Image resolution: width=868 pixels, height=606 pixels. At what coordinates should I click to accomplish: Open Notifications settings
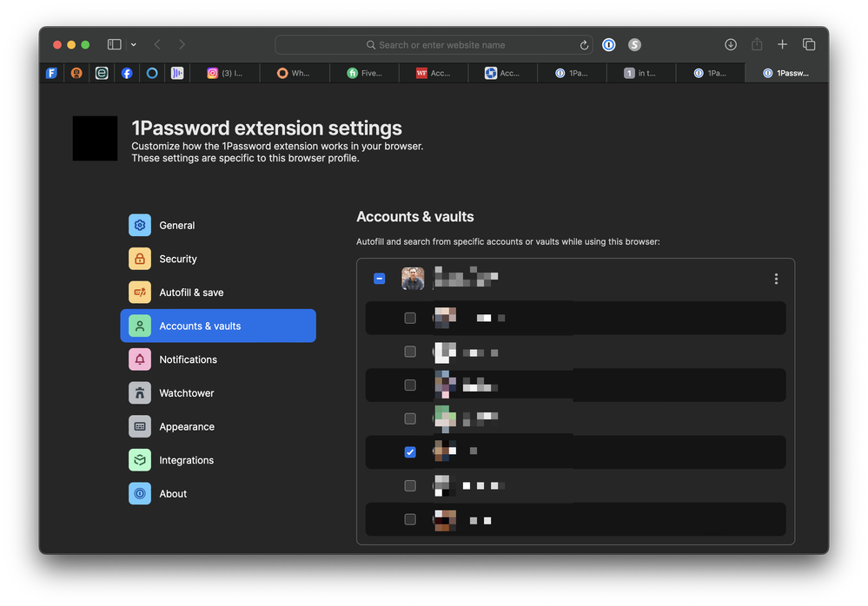[x=218, y=359]
